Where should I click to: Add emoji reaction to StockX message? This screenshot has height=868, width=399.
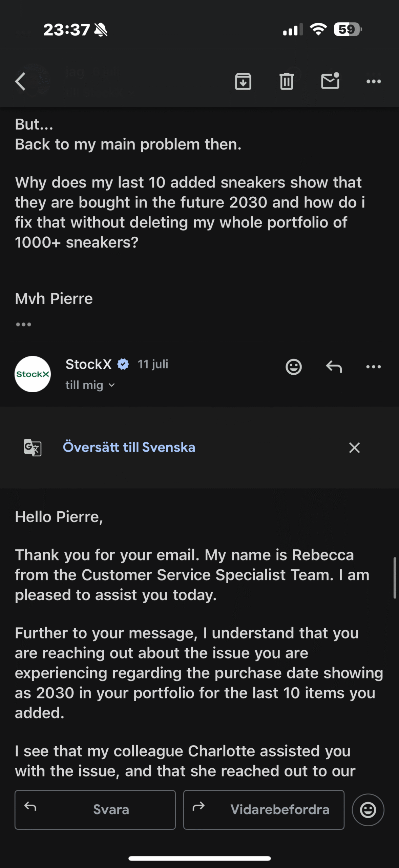(x=293, y=367)
